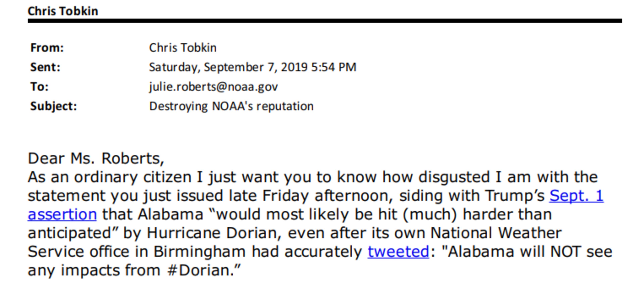644x289 pixels.
Task: Click the "Subject:" field label
Action: pos(53,106)
